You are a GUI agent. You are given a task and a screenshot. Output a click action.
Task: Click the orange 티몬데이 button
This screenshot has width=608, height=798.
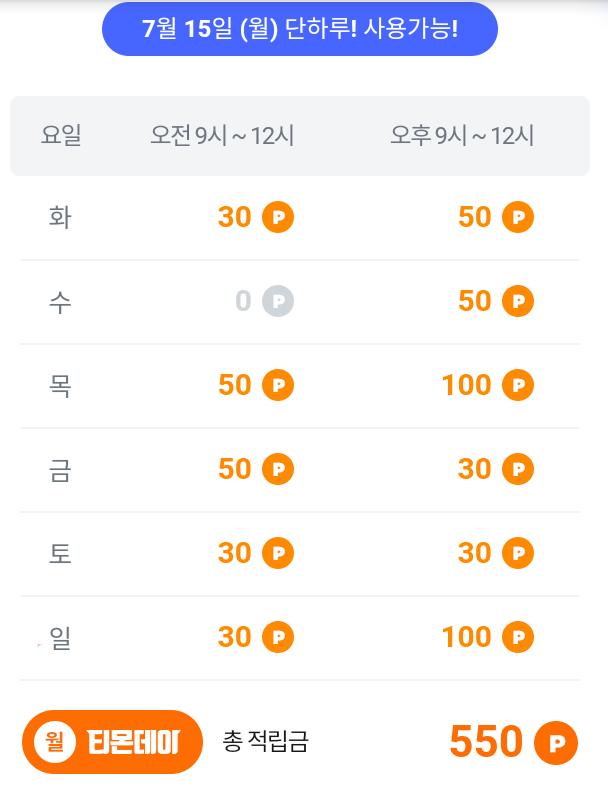113,742
